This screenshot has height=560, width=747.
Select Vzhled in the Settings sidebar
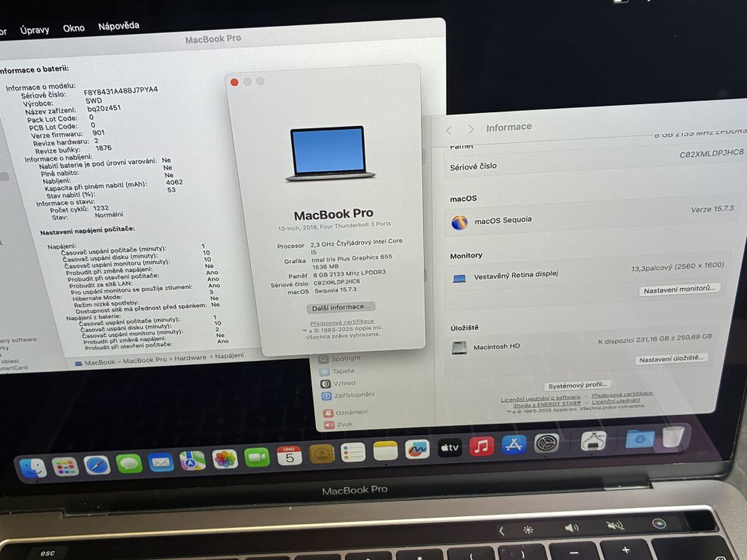[344, 384]
